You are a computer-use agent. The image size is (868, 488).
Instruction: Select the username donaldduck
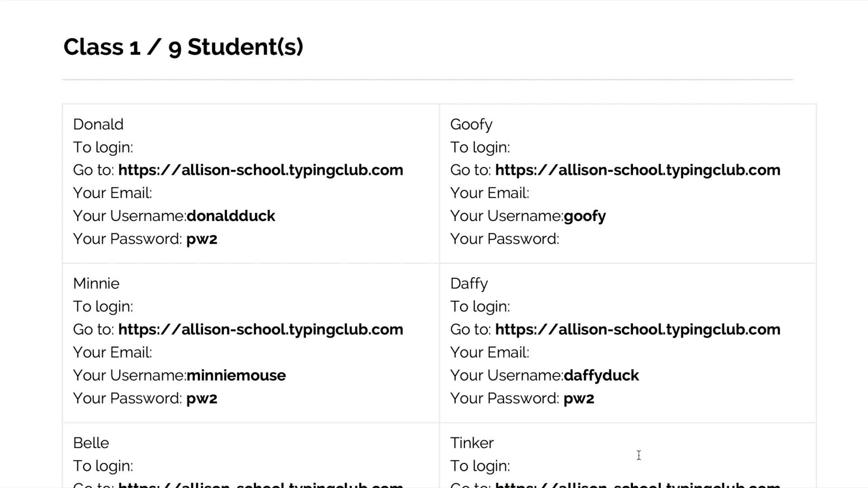tap(231, 216)
